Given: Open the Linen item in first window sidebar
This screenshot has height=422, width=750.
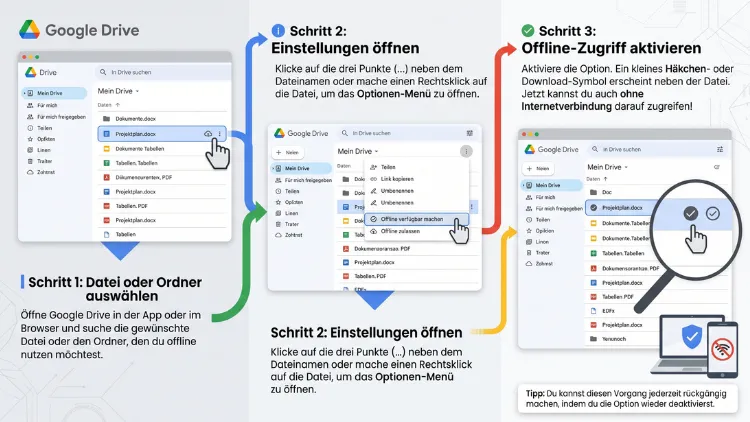Looking at the screenshot, I should [40, 150].
